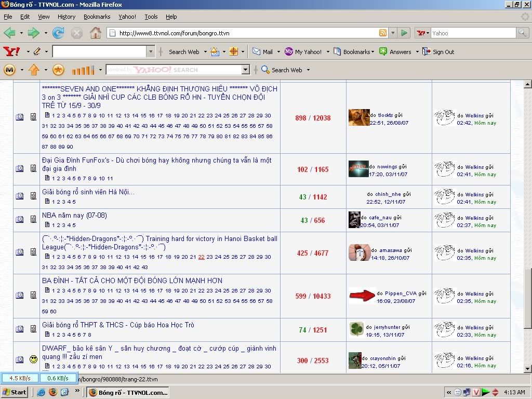The width and height of the screenshot is (532, 399).
Task: Expand the Bookmarks dropdown on Yahoo toolbar
Action: tap(373, 52)
